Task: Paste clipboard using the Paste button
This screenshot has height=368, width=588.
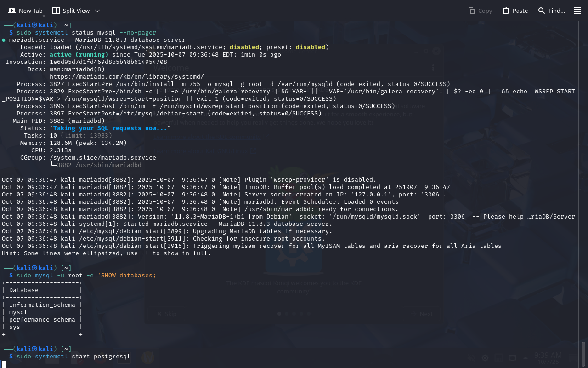Action: click(x=515, y=11)
